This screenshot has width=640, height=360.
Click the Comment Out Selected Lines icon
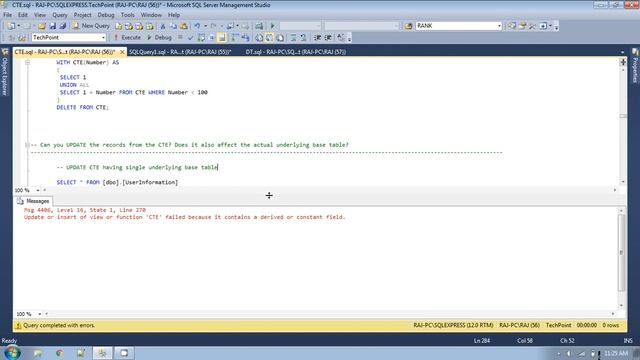[x=293, y=38]
